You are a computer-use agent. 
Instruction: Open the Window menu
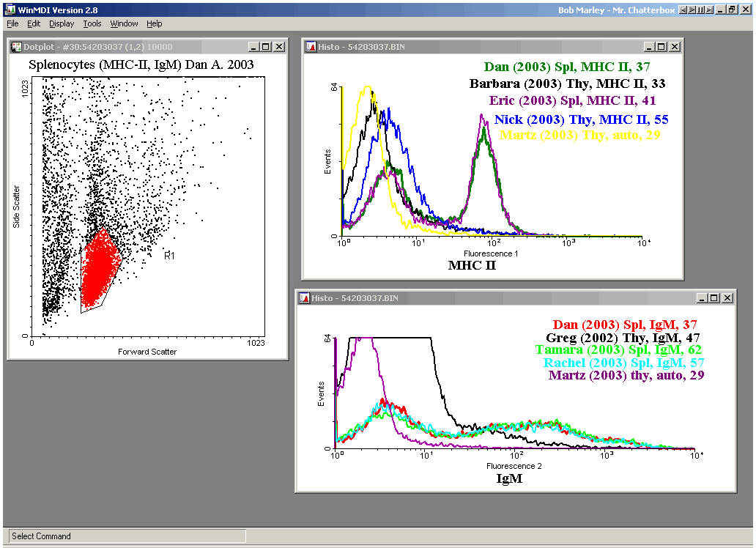[x=124, y=23]
